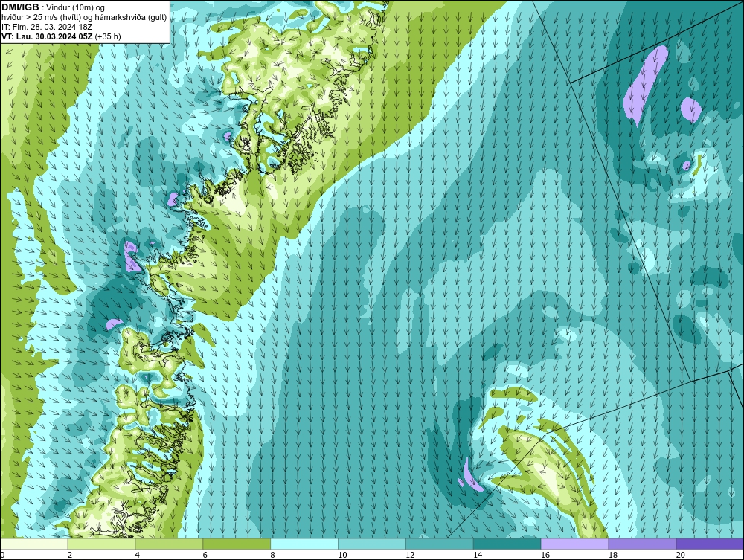
Task: Click the legend scale label '4'
Action: (138, 555)
